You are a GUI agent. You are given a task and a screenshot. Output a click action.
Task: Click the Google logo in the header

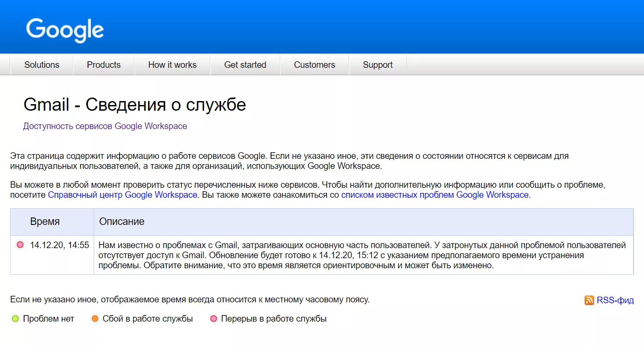[65, 30]
